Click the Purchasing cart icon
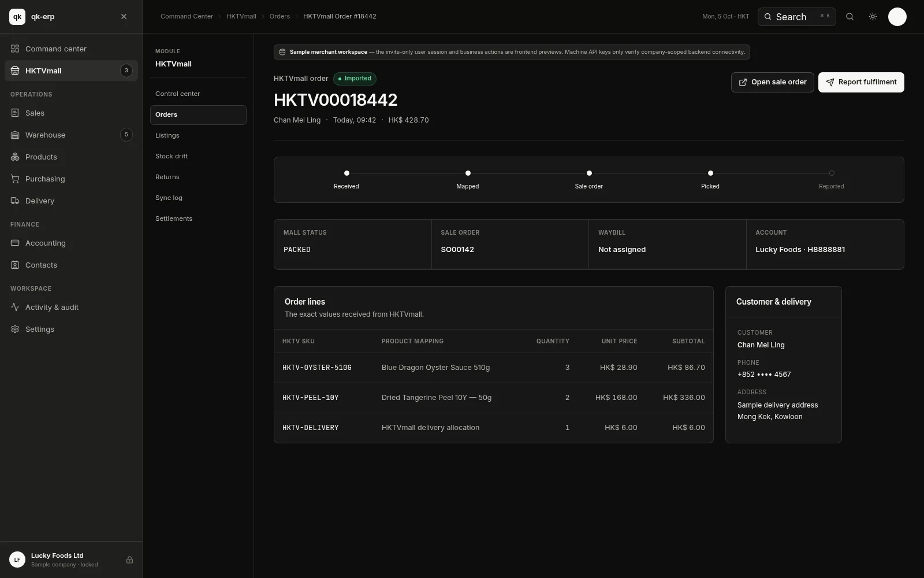Screen dimensions: 924x578 pos(15,179)
